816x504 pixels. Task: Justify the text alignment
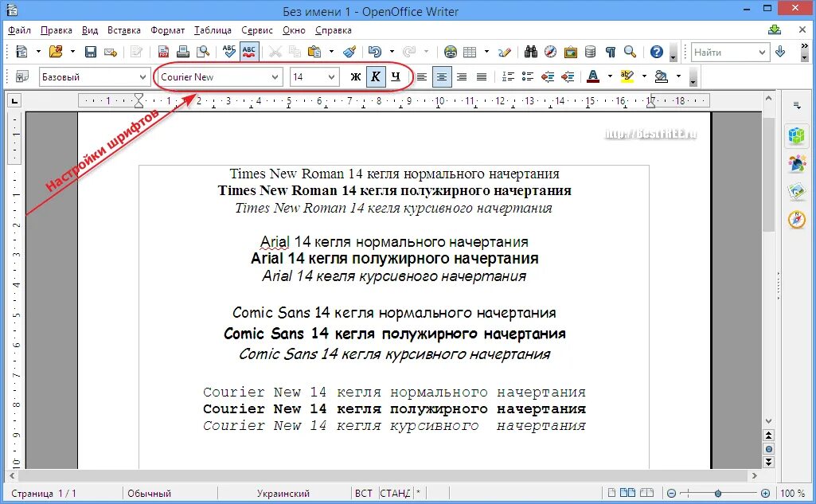coord(482,77)
